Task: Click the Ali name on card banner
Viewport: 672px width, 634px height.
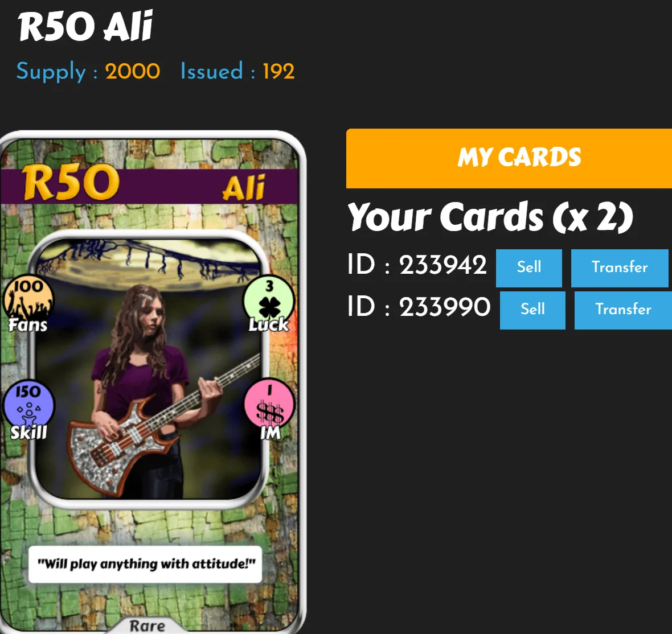Action: coord(244,188)
